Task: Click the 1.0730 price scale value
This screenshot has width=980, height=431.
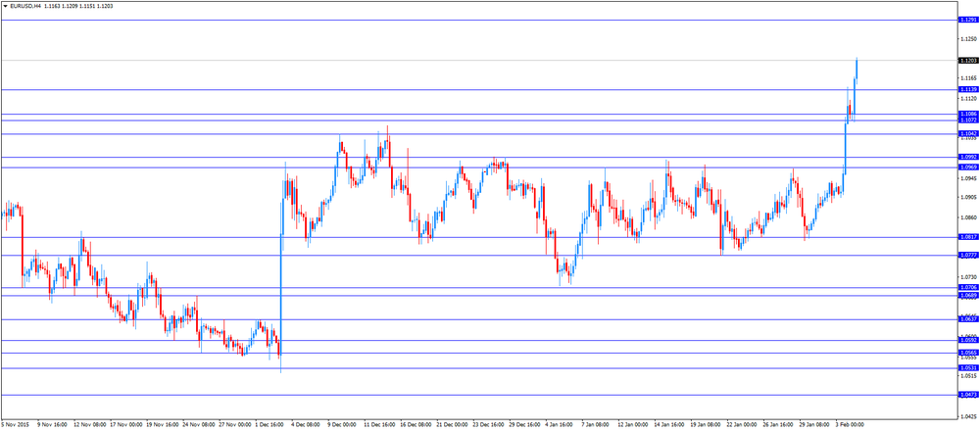Action: [969, 276]
